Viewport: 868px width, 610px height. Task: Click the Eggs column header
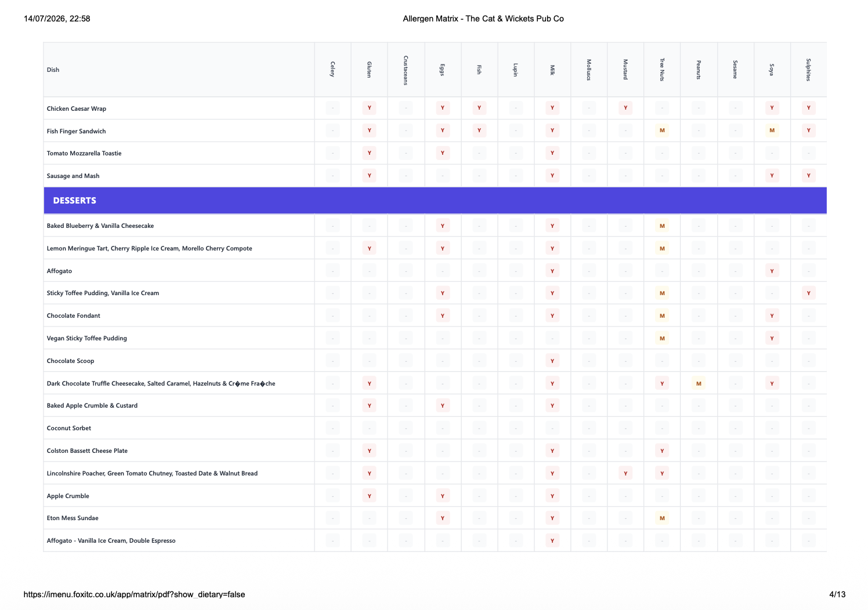[442, 70]
